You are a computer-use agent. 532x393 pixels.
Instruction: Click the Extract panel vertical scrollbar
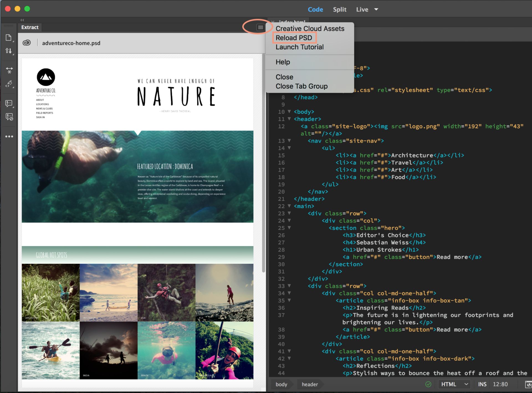(x=263, y=166)
